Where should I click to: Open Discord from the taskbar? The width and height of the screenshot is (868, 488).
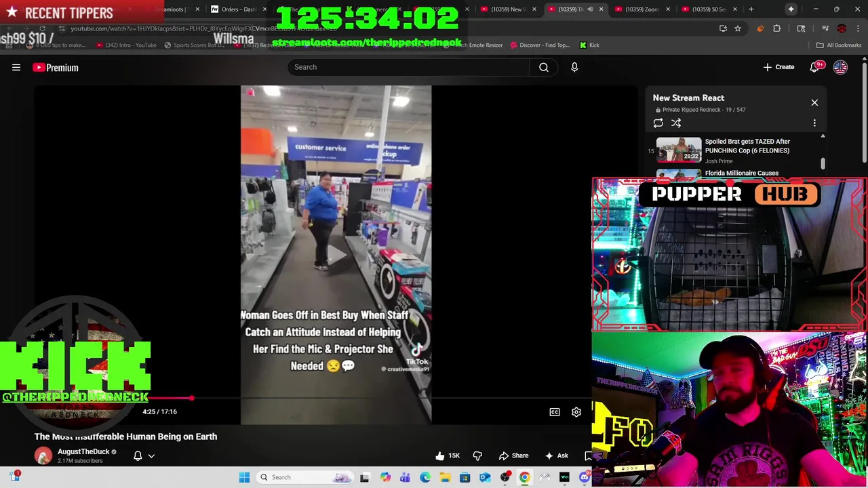point(585,477)
